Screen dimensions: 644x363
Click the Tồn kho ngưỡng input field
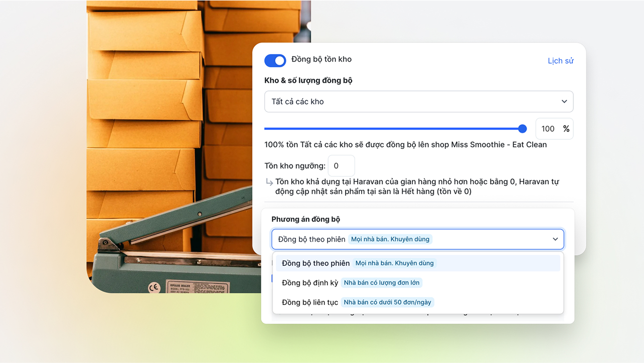(341, 166)
